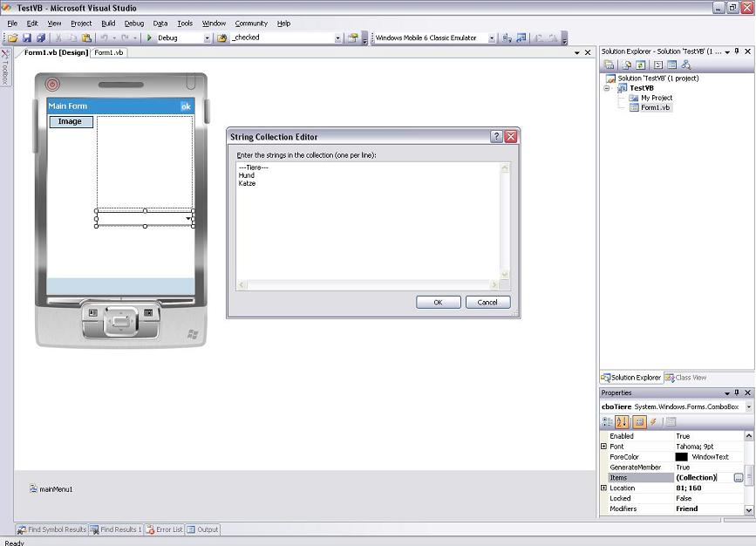Open the active files list arrow in document area
The image size is (756, 546).
(x=577, y=52)
